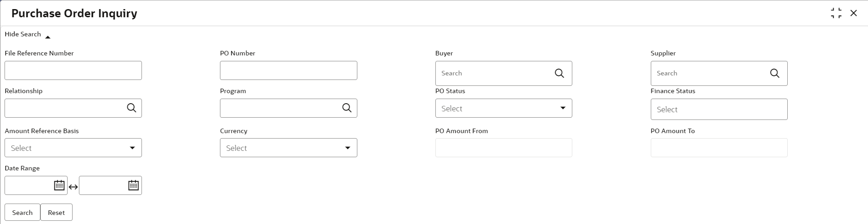Screen dimensions: 868x224
Task: Click the Amount Reference Basis label
Action: (42, 131)
